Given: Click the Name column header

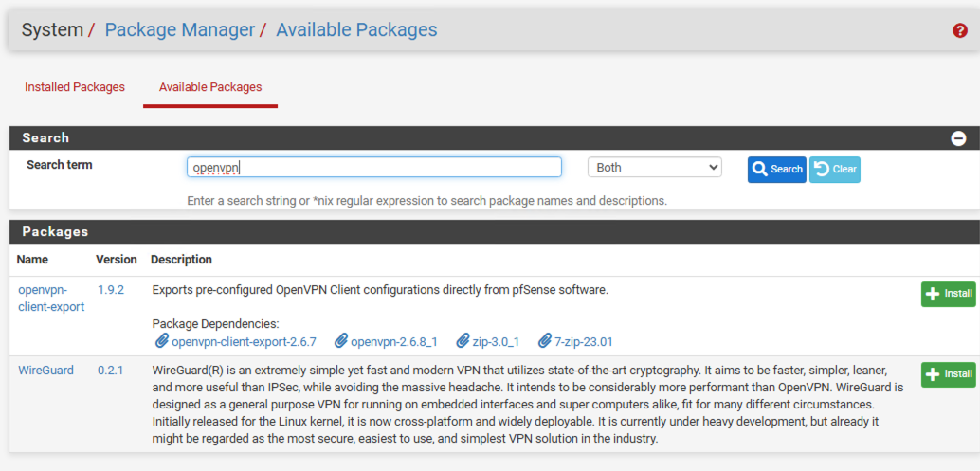Looking at the screenshot, I should click(32, 260).
